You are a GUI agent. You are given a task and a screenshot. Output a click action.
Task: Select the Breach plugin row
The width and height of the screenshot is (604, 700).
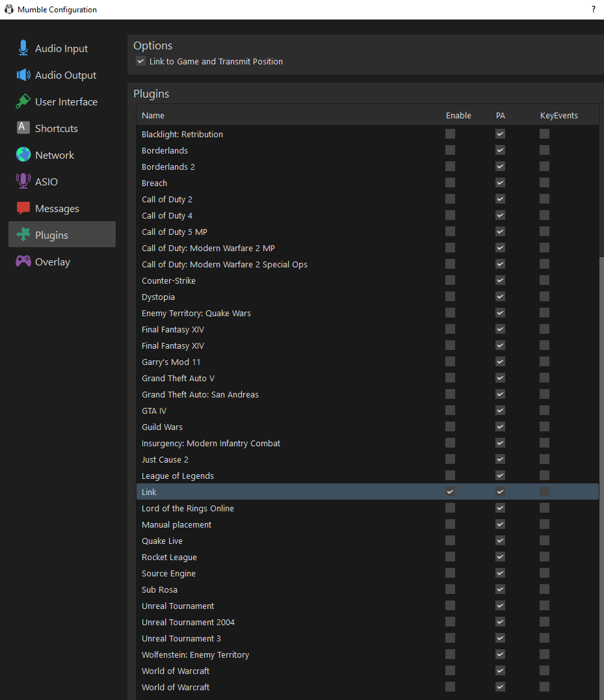[x=367, y=183]
